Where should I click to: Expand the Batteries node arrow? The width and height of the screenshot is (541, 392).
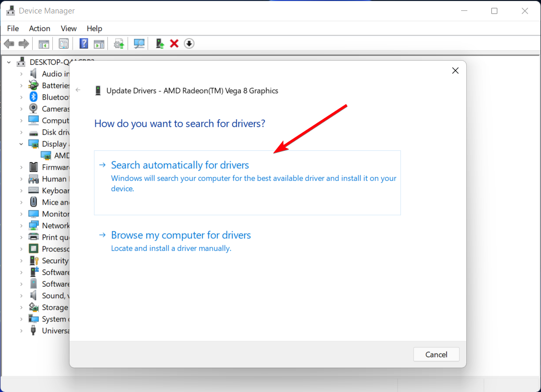coord(21,86)
